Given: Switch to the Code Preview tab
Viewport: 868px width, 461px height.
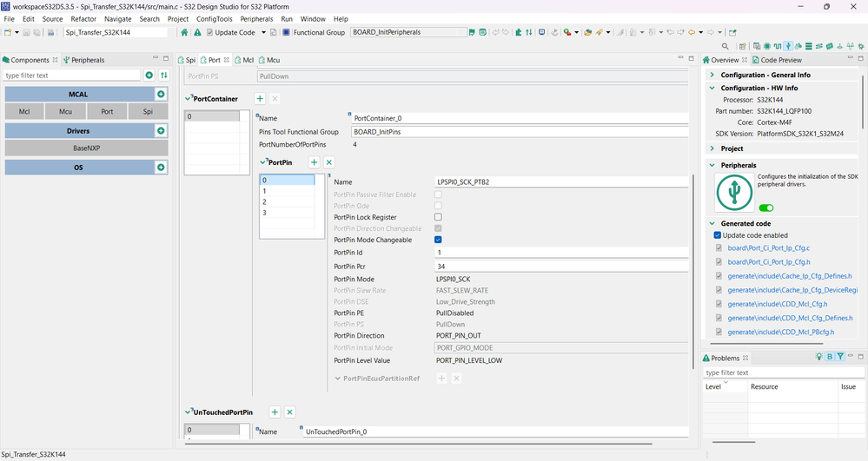Looking at the screenshot, I should tap(777, 60).
